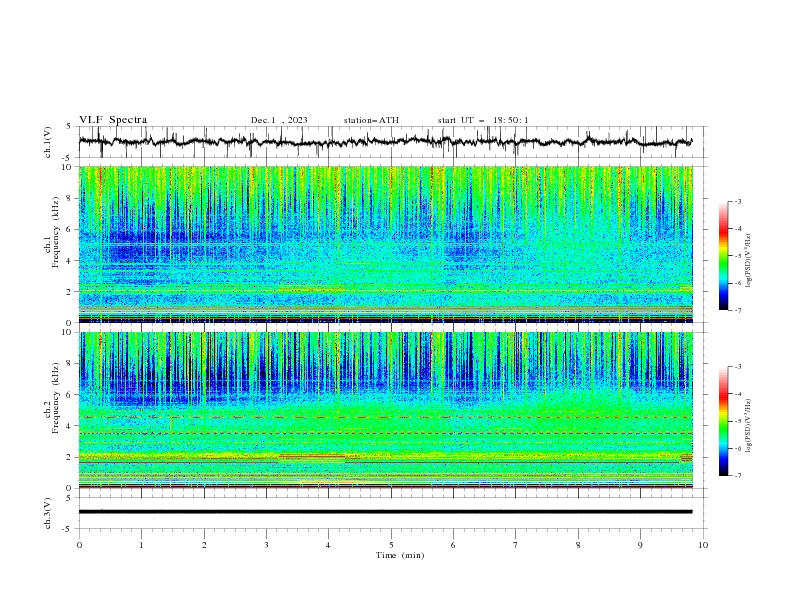Click time axis tick label "1"
This screenshot has width=792, height=612.
tap(141, 545)
